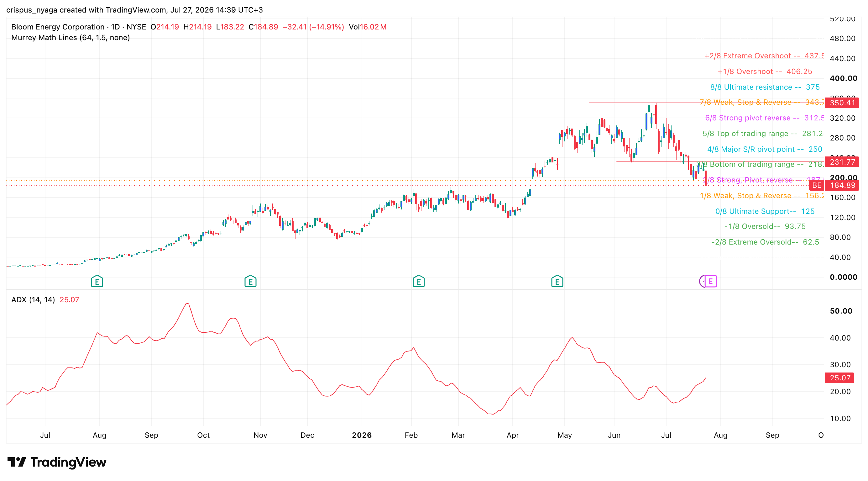Click the TradingView logo at bottom left
Viewport: 868px width, 481px height.
point(57,462)
